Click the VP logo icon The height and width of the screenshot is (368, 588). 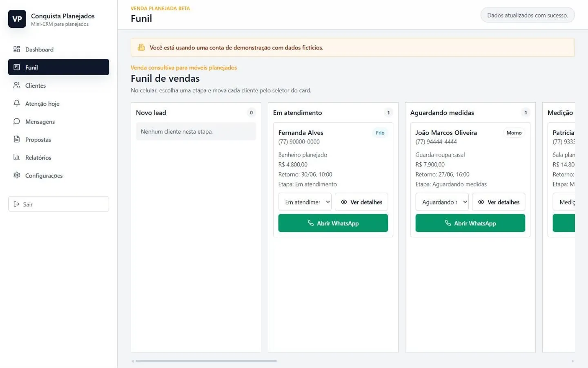(17, 19)
